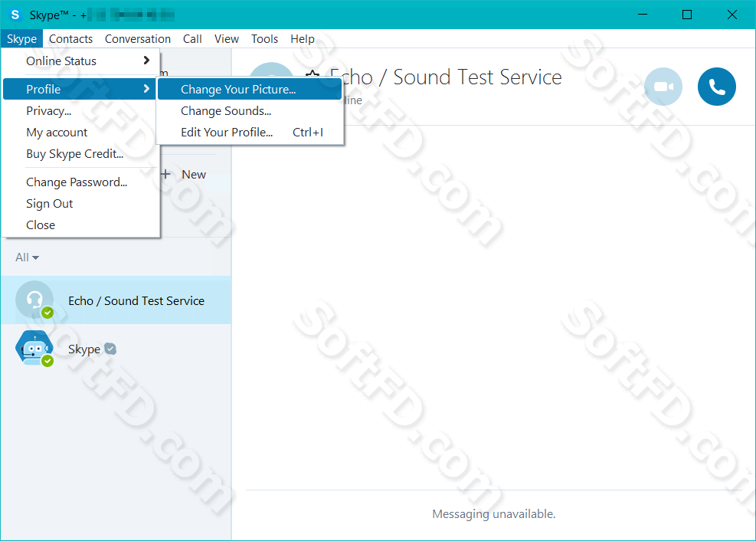Select the Skype contact row
756x541 pixels.
116,348
